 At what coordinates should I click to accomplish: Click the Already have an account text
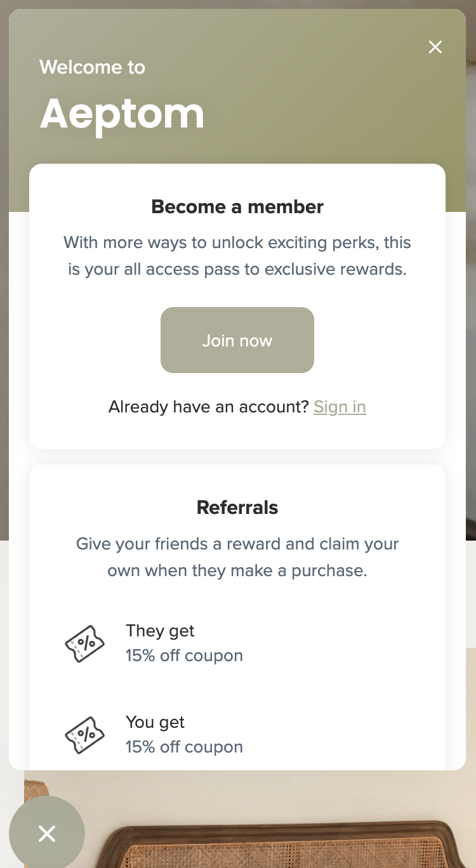208,407
